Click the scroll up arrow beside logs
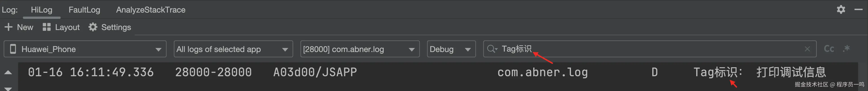868x91 pixels. pyautogui.click(x=8, y=72)
